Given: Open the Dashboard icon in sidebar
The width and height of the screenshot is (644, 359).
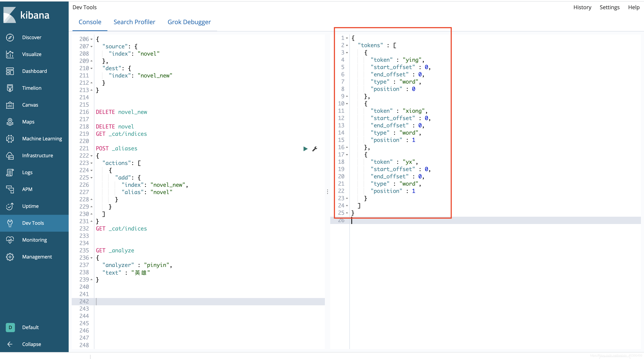Looking at the screenshot, I should click(x=10, y=71).
